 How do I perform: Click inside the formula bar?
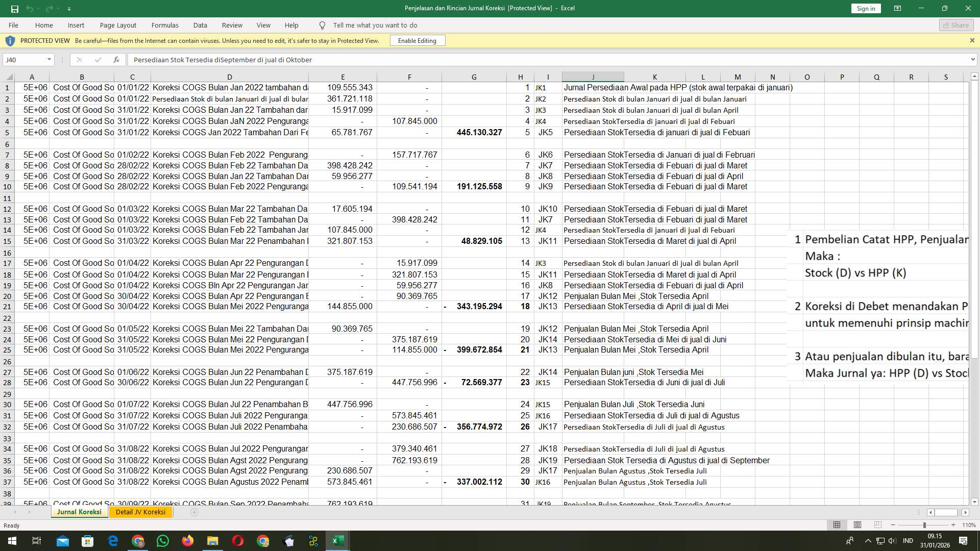tap(357, 60)
